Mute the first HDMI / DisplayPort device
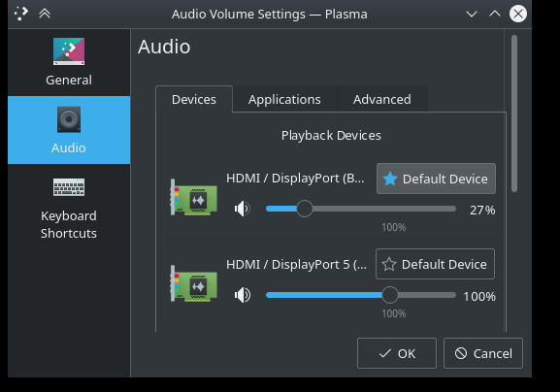Viewport: 560px width, 392px height. click(x=242, y=209)
